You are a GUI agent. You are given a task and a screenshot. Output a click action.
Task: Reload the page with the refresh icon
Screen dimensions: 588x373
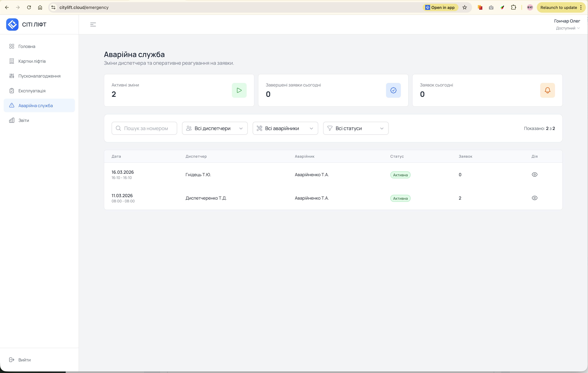pos(29,8)
